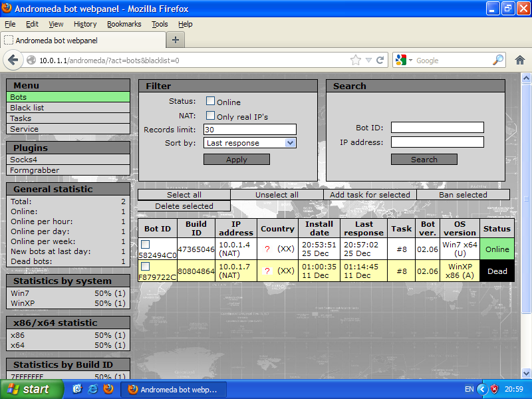This screenshot has width=532, height=399.
Task: Open Tasks in the side menu
Action: 68,118
